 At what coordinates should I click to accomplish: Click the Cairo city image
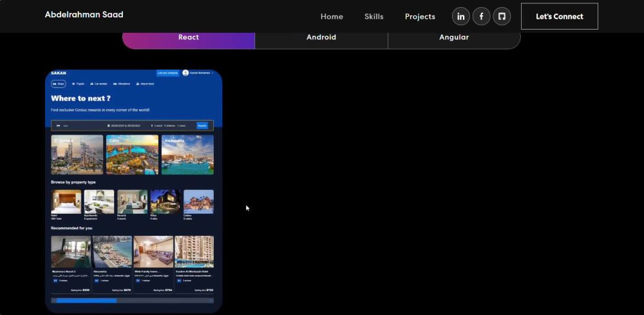132,155
